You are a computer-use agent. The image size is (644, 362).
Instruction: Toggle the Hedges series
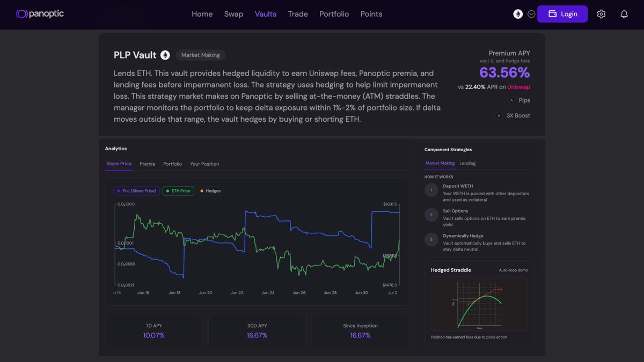click(x=210, y=190)
